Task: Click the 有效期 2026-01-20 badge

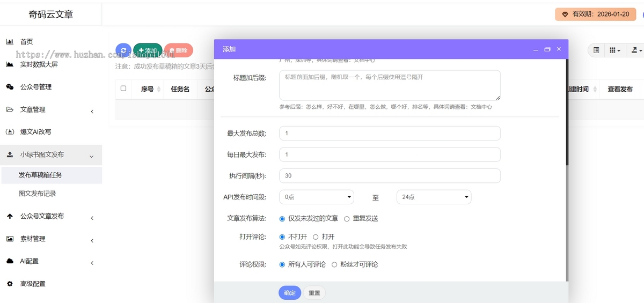Action: [595, 14]
